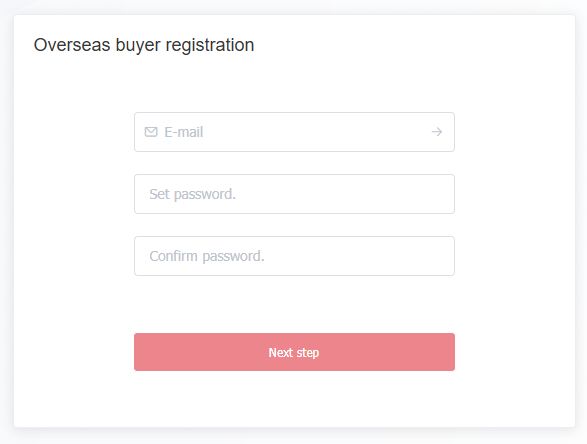Select the Overseas buyer registration heading
Image resolution: width=587 pixels, height=444 pixels.
pyautogui.click(x=144, y=45)
